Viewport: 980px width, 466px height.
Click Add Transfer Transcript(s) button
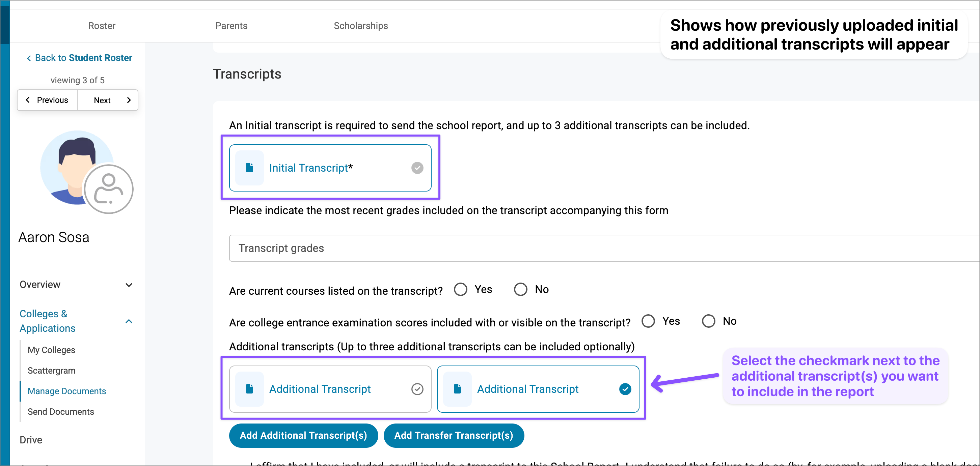[x=454, y=435]
